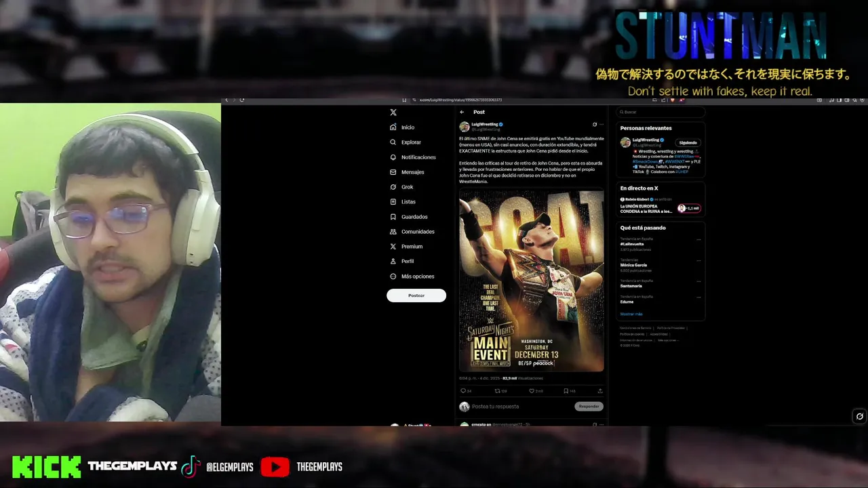Go back using the Post arrow
This screenshot has height=488, width=868.
point(462,112)
